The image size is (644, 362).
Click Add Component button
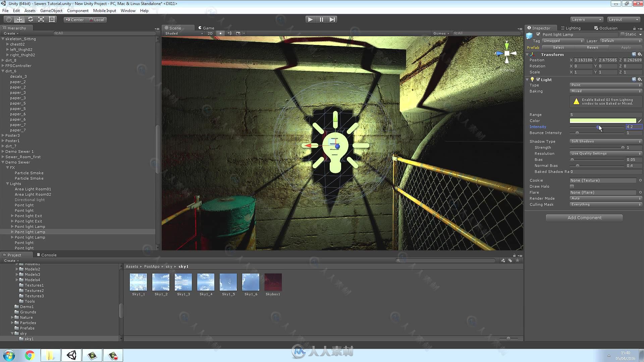(584, 218)
